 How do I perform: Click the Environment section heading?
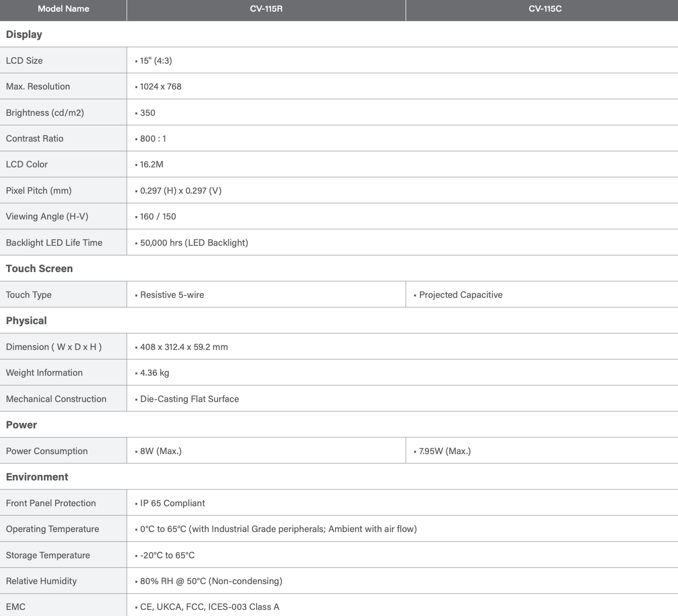[37, 477]
